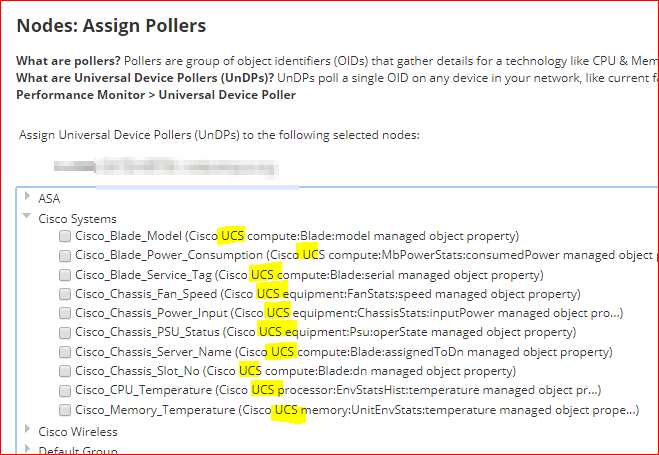Click the Nodes: Assign Pollers heading
The width and height of the screenshot is (659, 455).
pyautogui.click(x=111, y=26)
